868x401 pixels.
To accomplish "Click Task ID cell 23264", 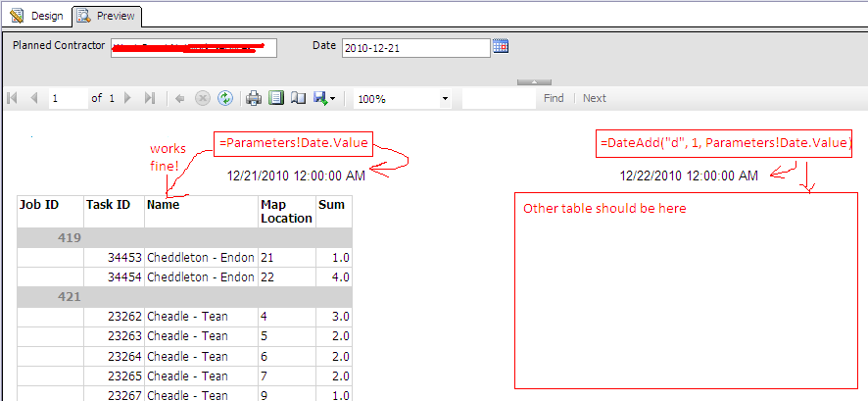I will [114, 356].
